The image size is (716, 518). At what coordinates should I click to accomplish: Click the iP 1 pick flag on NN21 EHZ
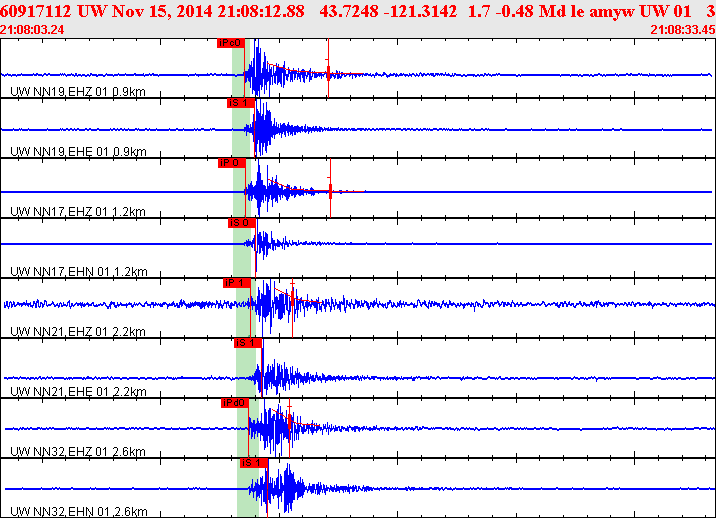tap(235, 283)
